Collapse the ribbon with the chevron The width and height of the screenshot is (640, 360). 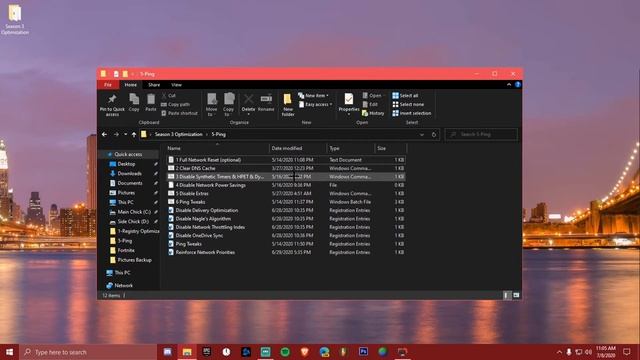pos(509,84)
